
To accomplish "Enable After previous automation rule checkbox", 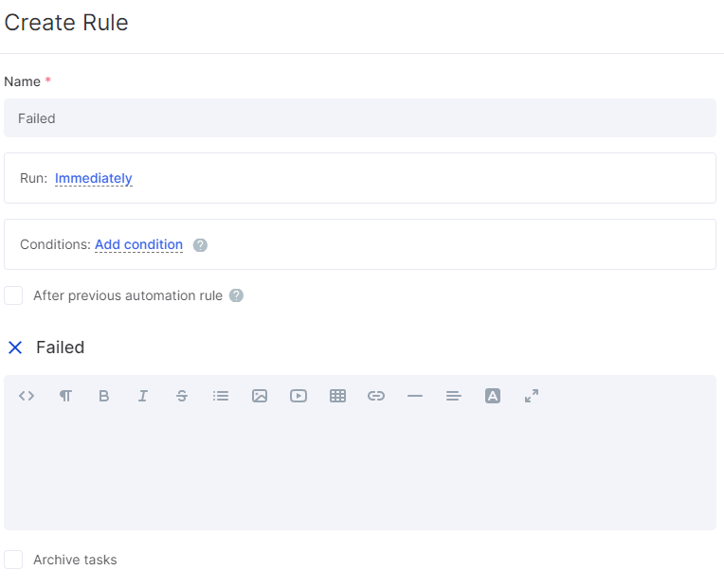I will point(13,295).
